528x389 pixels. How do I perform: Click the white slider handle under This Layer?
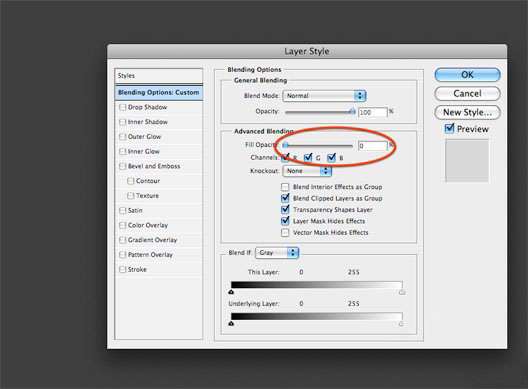click(x=402, y=292)
